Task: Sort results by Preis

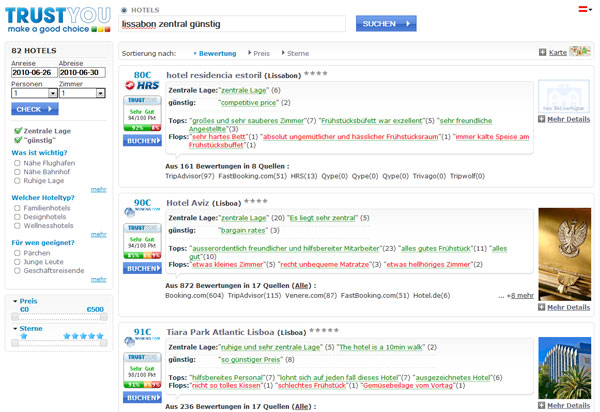Action: pyautogui.click(x=261, y=54)
